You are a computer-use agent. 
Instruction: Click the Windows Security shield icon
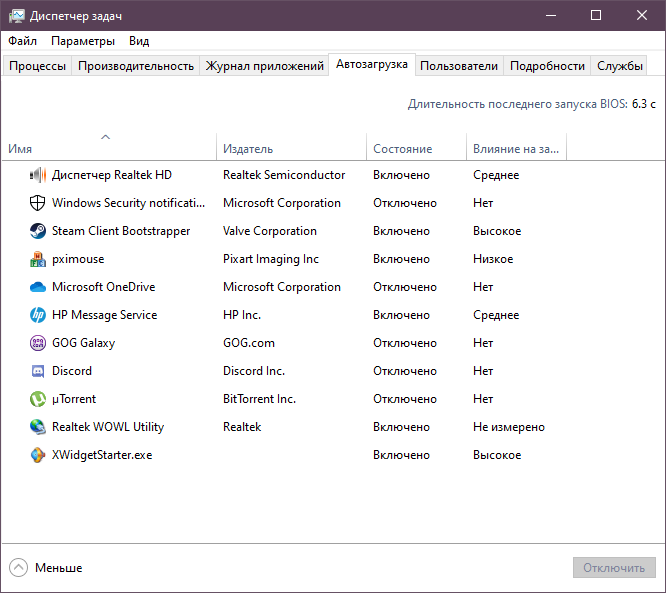click(37, 203)
